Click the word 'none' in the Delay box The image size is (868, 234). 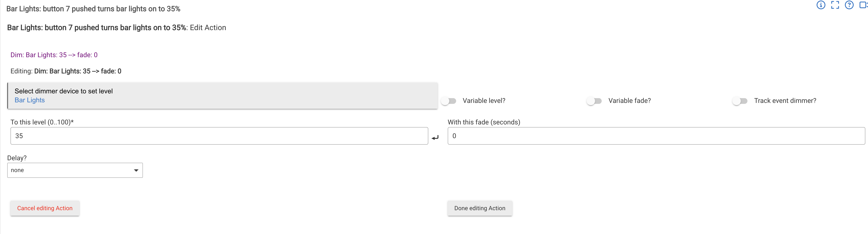(x=18, y=170)
